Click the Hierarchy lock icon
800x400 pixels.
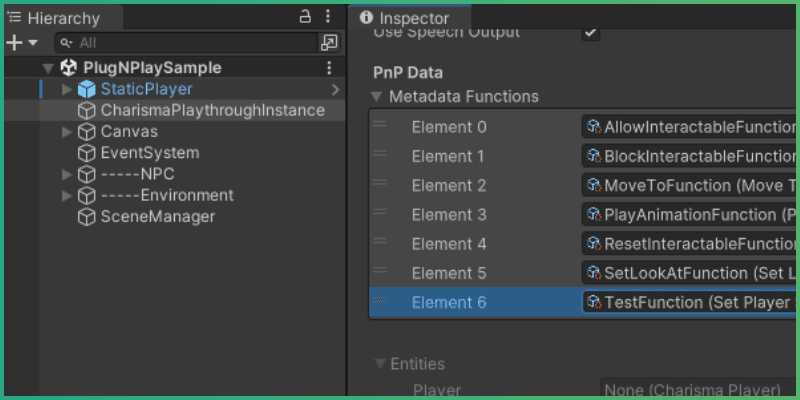tap(305, 17)
